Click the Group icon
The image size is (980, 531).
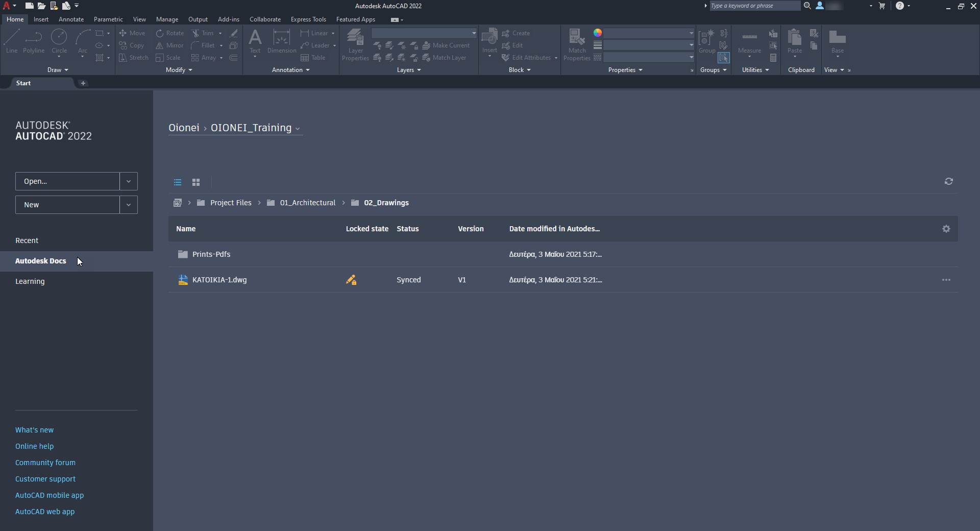tap(707, 41)
